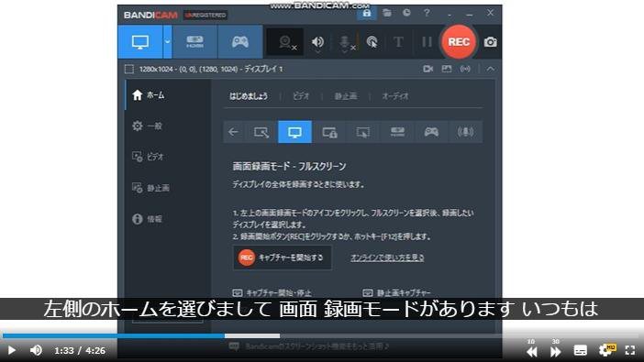644x362 pixels.
Task: Take screenshot with camera icon
Action: (x=491, y=42)
